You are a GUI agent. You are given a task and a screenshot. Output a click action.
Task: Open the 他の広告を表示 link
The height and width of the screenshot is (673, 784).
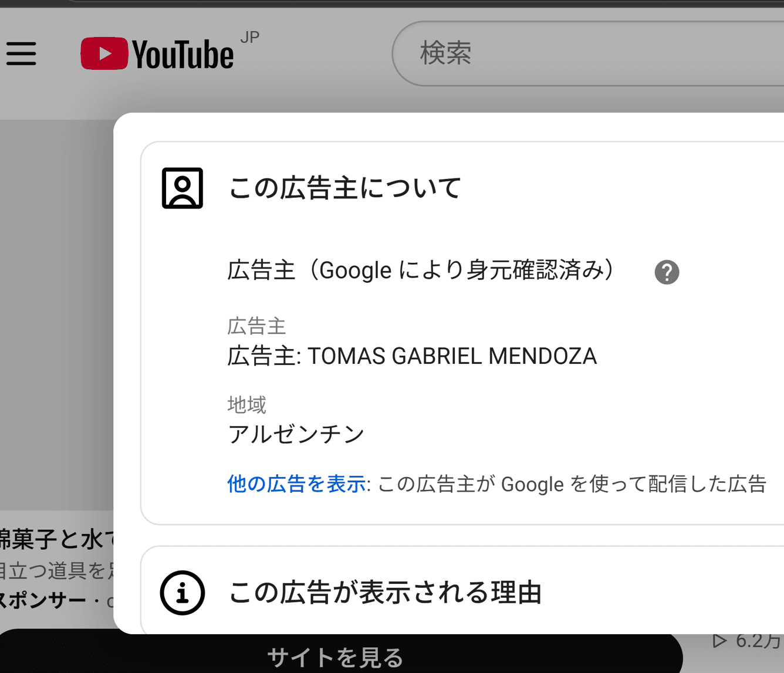coord(296,484)
